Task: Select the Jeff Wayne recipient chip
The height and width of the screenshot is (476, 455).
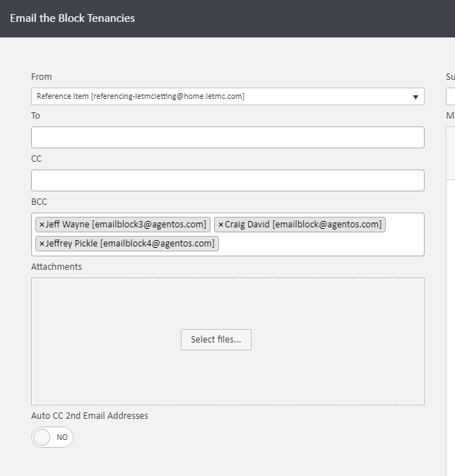Action: coord(127,225)
